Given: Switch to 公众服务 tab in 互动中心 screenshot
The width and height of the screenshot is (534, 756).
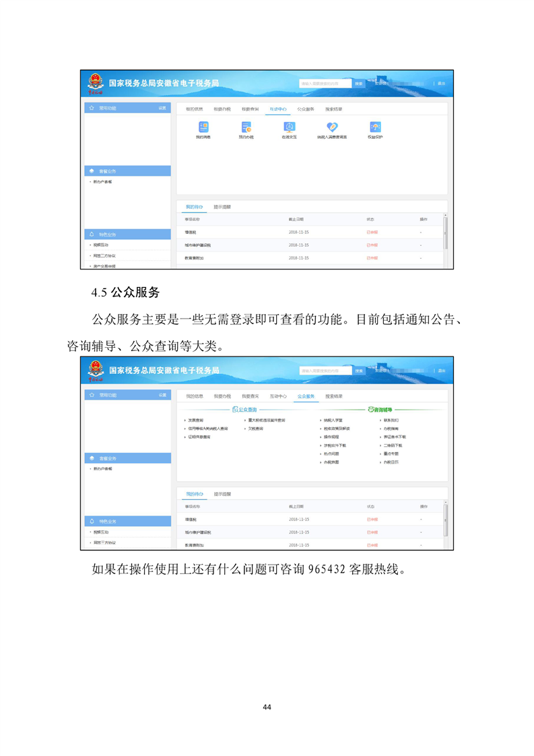Looking at the screenshot, I should [306, 109].
